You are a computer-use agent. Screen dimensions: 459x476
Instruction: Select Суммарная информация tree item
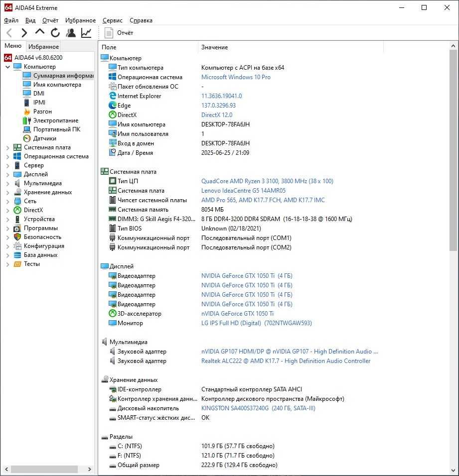(58, 76)
